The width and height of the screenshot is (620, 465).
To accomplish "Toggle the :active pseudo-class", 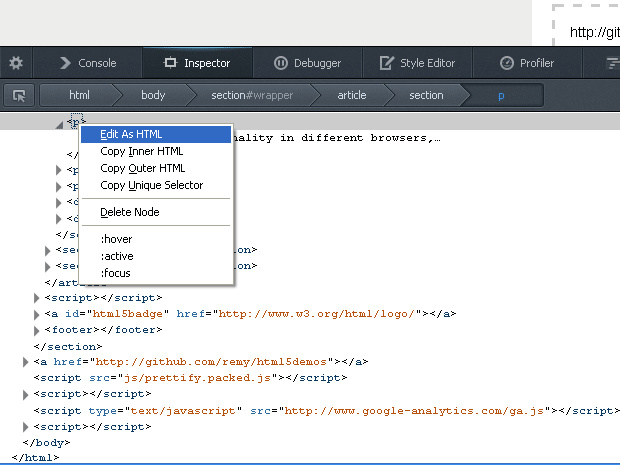I will (x=156, y=256).
